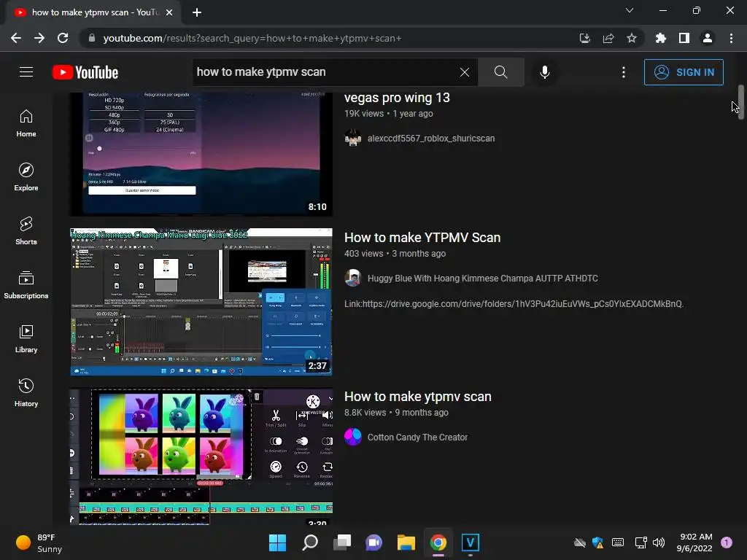The height and width of the screenshot is (560, 747).
Task: Start voice search with the microphone
Action: tap(544, 72)
